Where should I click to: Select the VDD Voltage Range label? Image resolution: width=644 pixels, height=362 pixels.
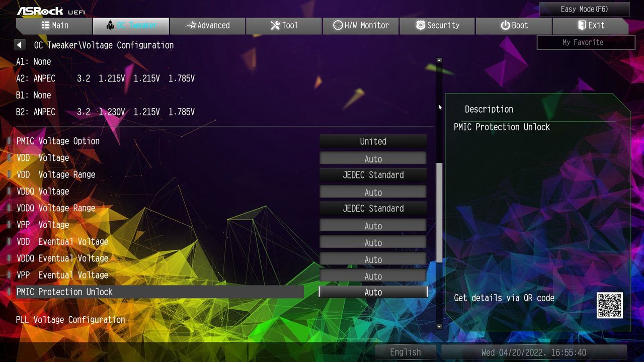point(56,174)
